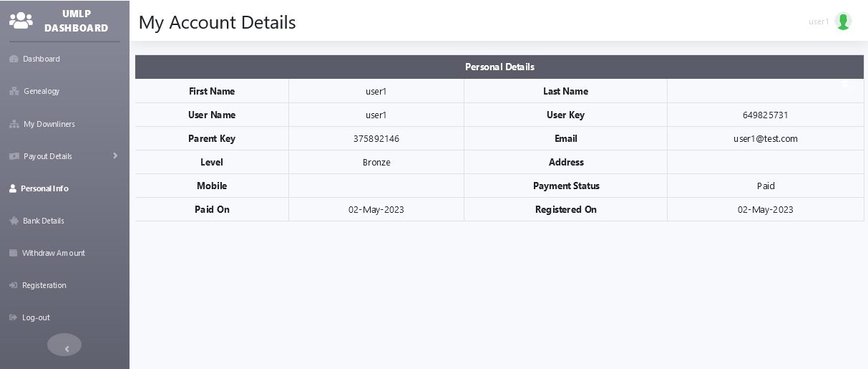Screen dimensions: 868x369
Task: Go to My Downliners page
Action: click(49, 124)
